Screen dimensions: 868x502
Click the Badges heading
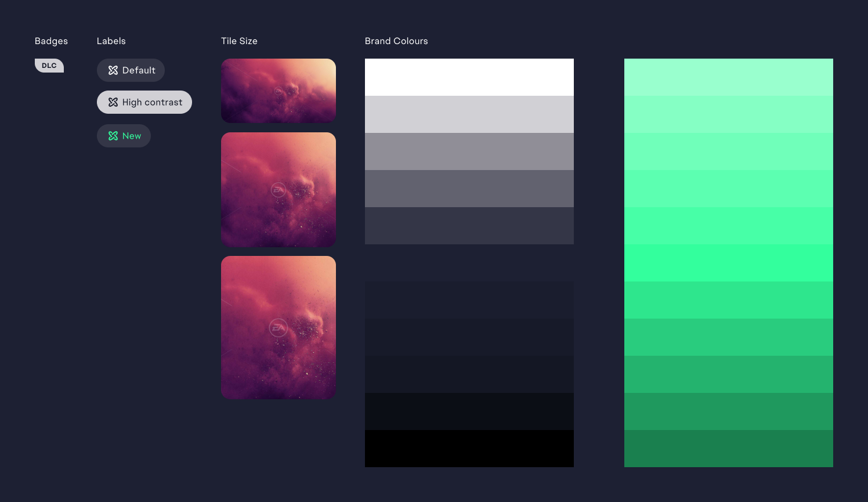click(51, 41)
